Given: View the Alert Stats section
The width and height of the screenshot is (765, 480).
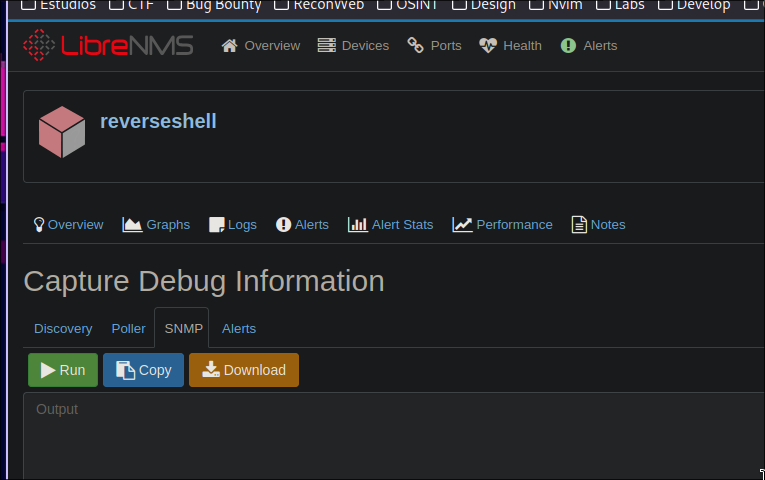Looking at the screenshot, I should [390, 224].
